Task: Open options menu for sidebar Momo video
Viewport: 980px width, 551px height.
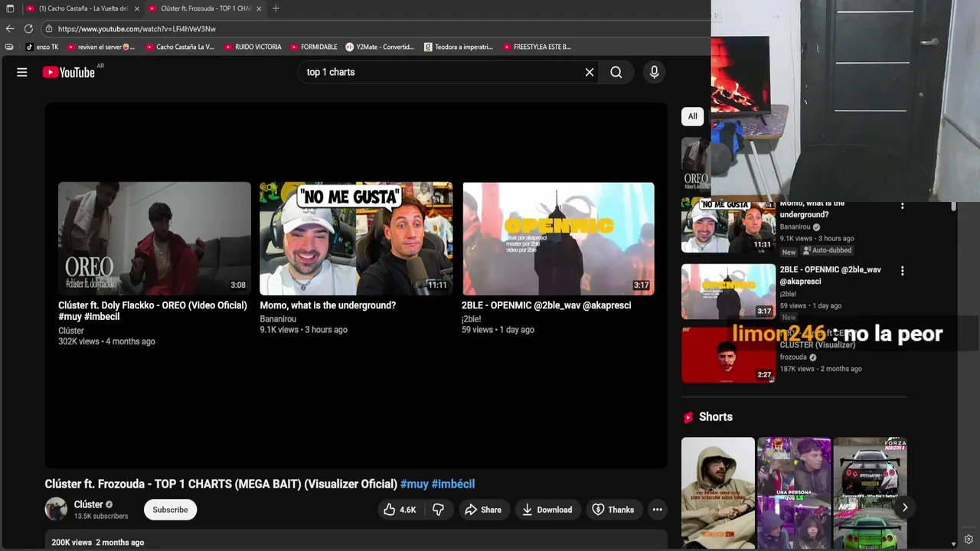Action: 902,205
